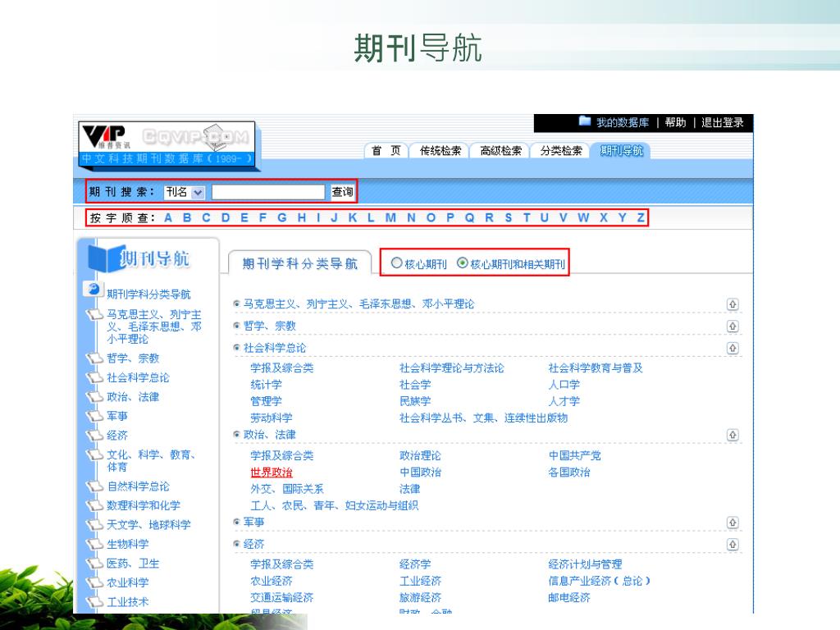This screenshot has height=630, width=840.
Task: Open the 中国共产党 subcategory link
Action: point(574,456)
